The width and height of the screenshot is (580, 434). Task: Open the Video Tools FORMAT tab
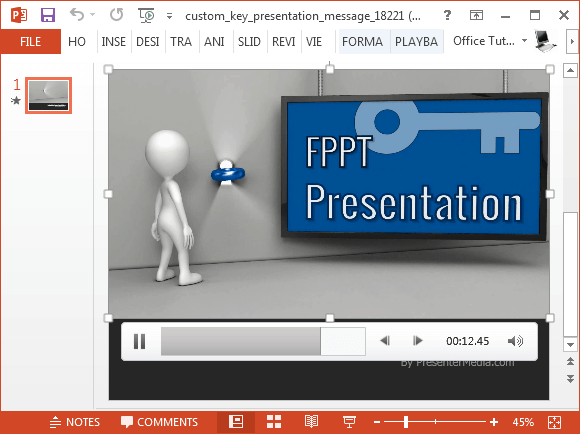pos(362,41)
